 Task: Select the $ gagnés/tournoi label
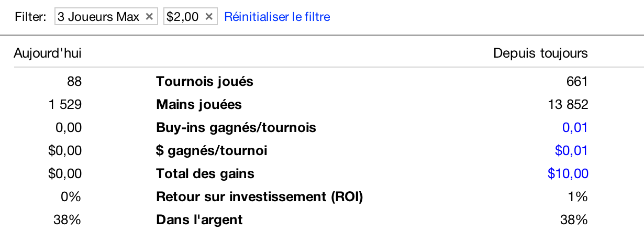point(212,151)
